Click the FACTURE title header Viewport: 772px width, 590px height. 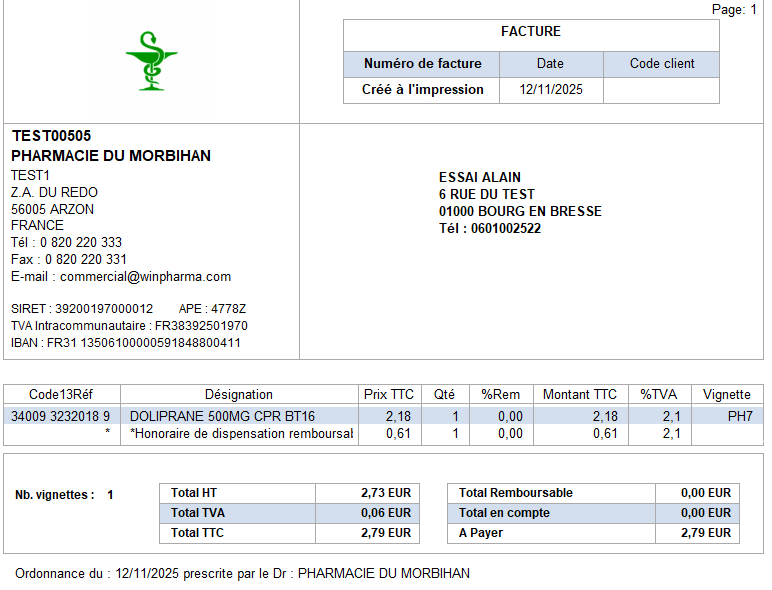530,32
